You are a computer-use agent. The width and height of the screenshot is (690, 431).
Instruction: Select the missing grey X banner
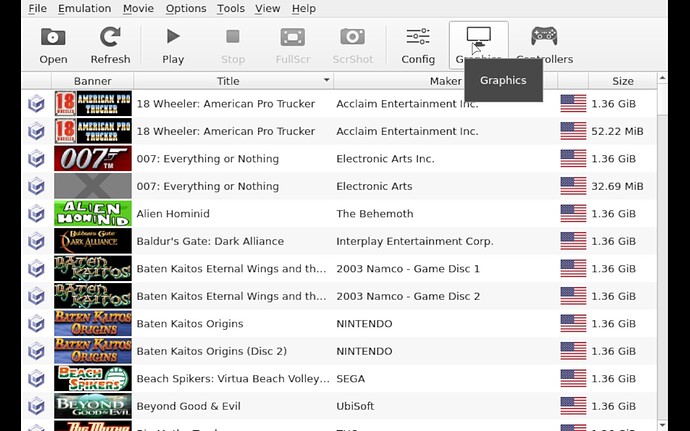tap(93, 186)
